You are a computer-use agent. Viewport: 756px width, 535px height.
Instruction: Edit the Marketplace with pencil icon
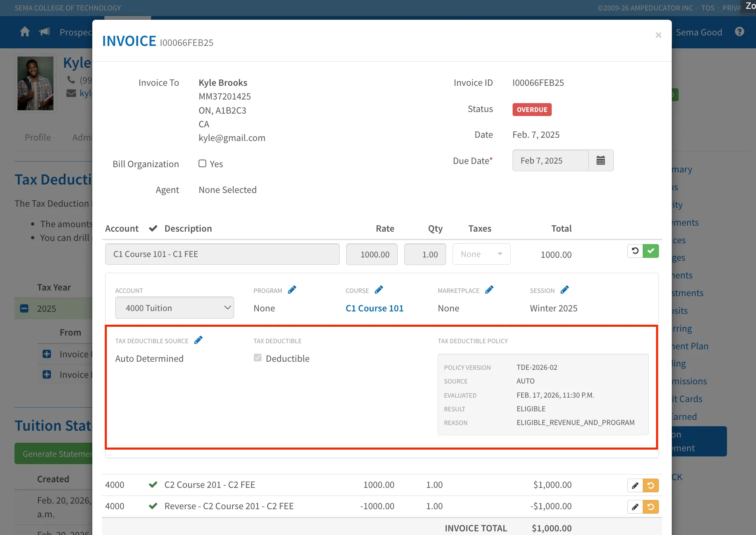click(489, 290)
